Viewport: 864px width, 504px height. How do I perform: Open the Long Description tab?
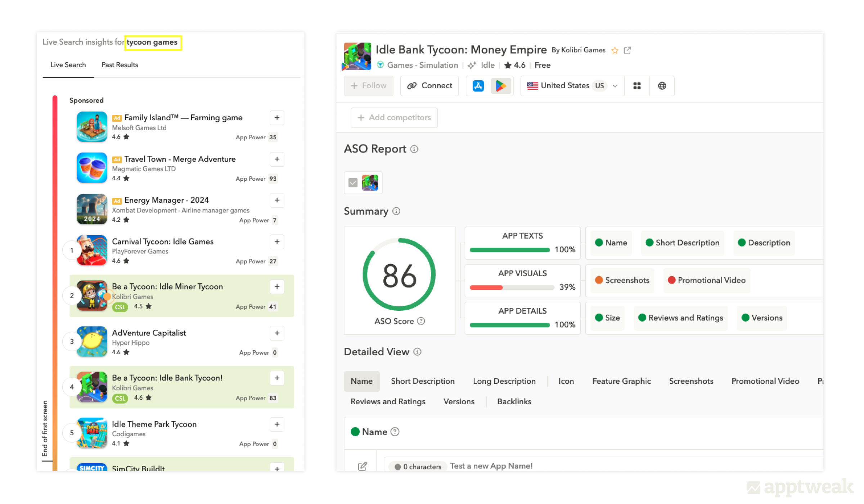pos(504,381)
